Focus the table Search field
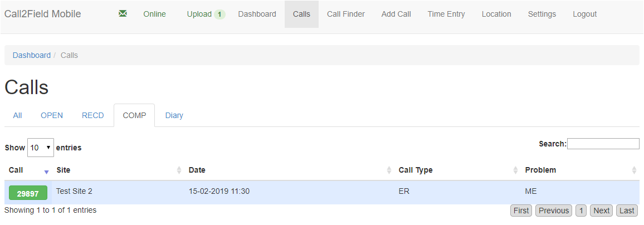The width and height of the screenshot is (644, 225). [603, 144]
